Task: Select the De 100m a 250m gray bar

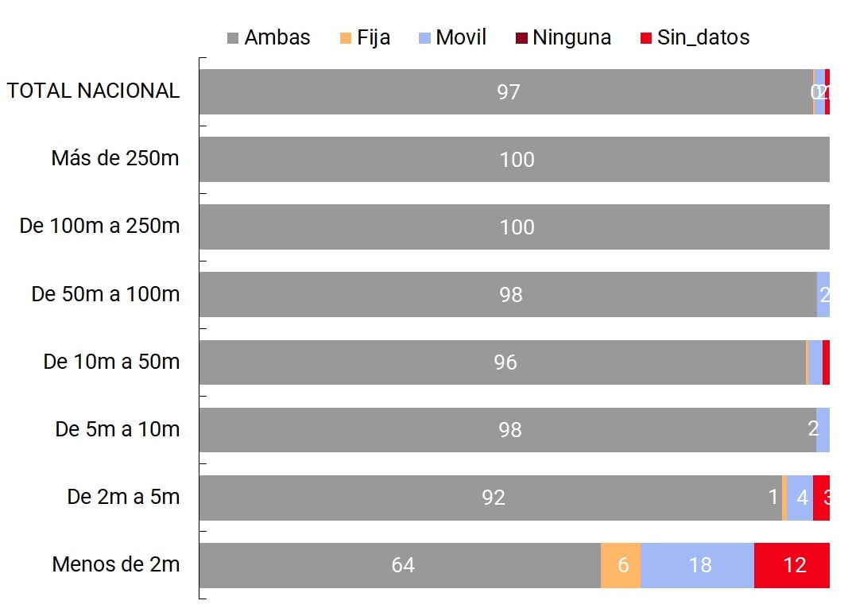Action: [x=513, y=227]
